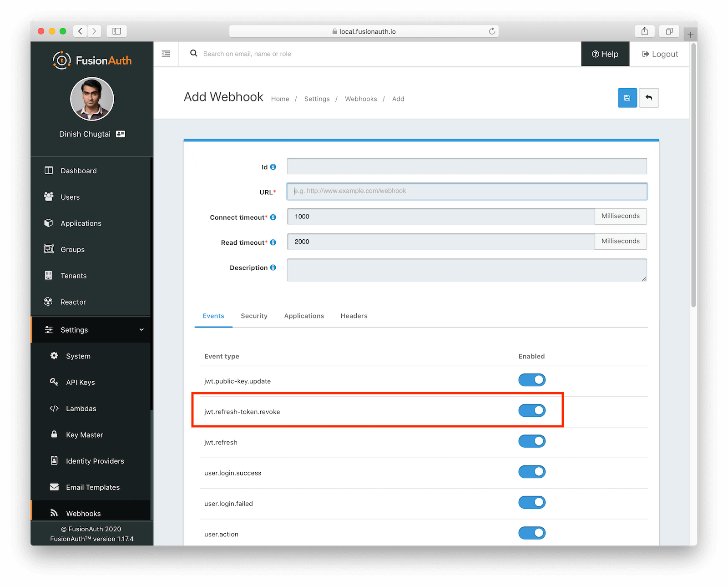Click the blue save webhook button
The image size is (728, 586).
[x=627, y=97]
